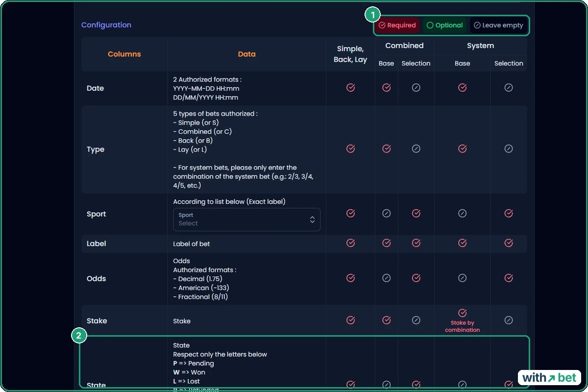
Task: Click the Odds column name cell
Action: tap(124, 278)
